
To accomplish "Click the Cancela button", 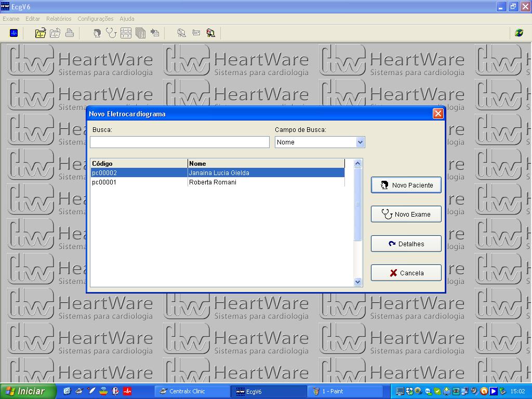I will click(x=406, y=273).
